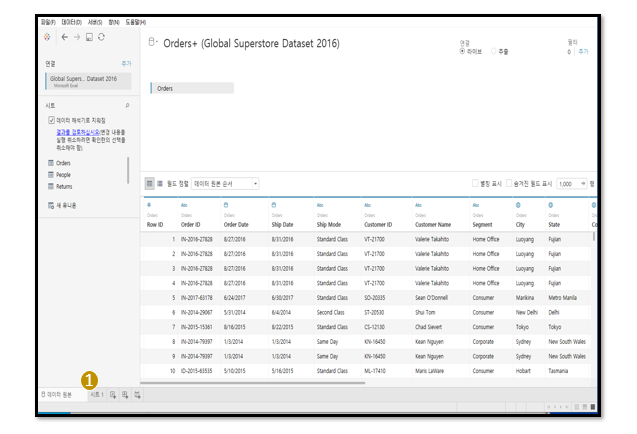Screen dimensions: 637x434
Task: Select Global Superstore Dataset 2016 connection
Action: pyautogui.click(x=88, y=81)
